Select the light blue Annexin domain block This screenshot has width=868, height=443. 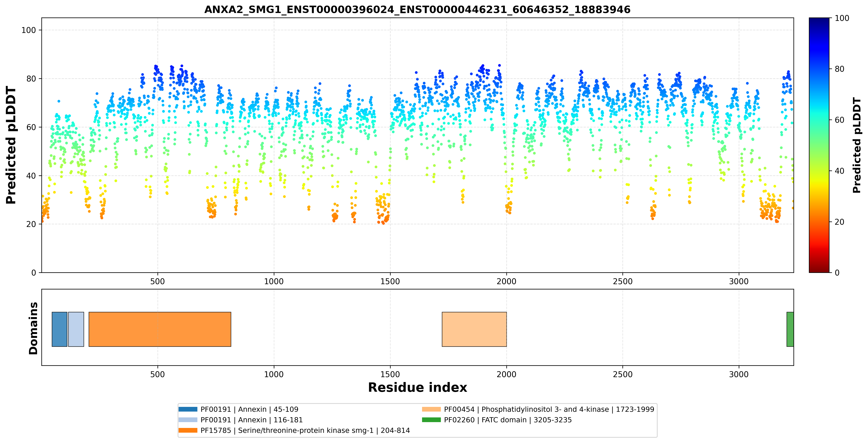coord(76,329)
